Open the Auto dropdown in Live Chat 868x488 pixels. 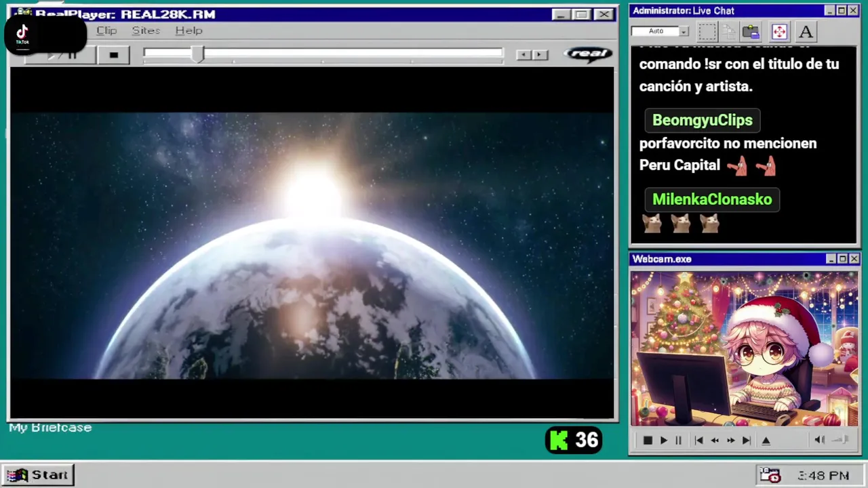click(x=684, y=31)
